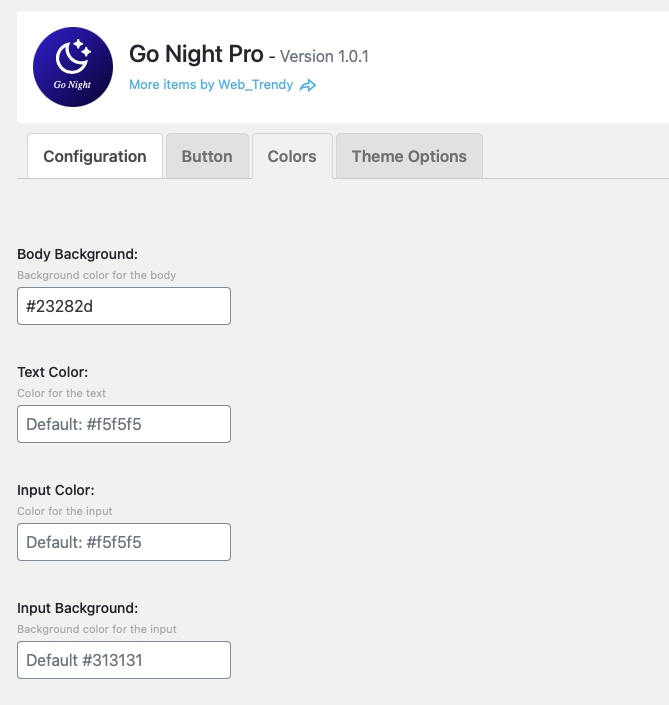The image size is (669, 705).
Task: Click the Input Background label
Action: click(x=77, y=608)
